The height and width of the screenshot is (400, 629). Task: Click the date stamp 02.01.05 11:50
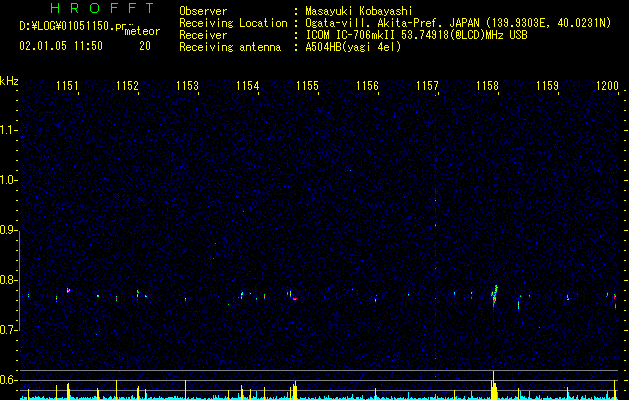coord(61,46)
